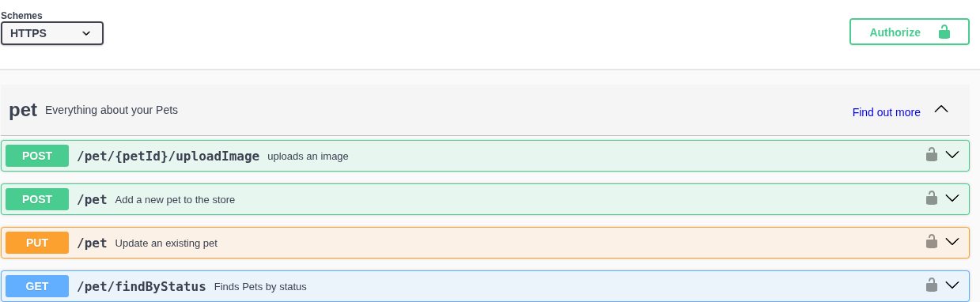This screenshot has height=302, width=980.
Task: Click the lock icon on uploadImage endpoint
Action: pos(932,154)
